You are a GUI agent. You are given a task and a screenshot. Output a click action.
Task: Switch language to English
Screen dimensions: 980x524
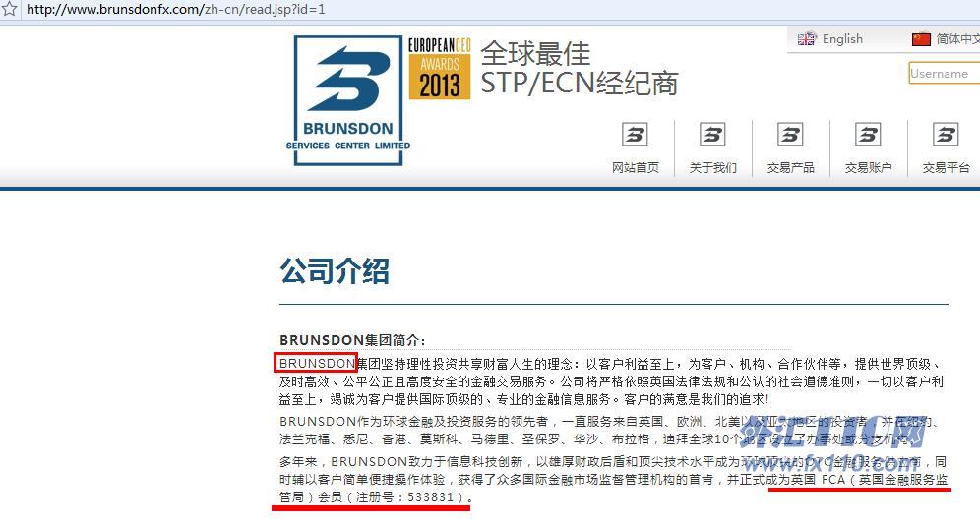(x=842, y=38)
